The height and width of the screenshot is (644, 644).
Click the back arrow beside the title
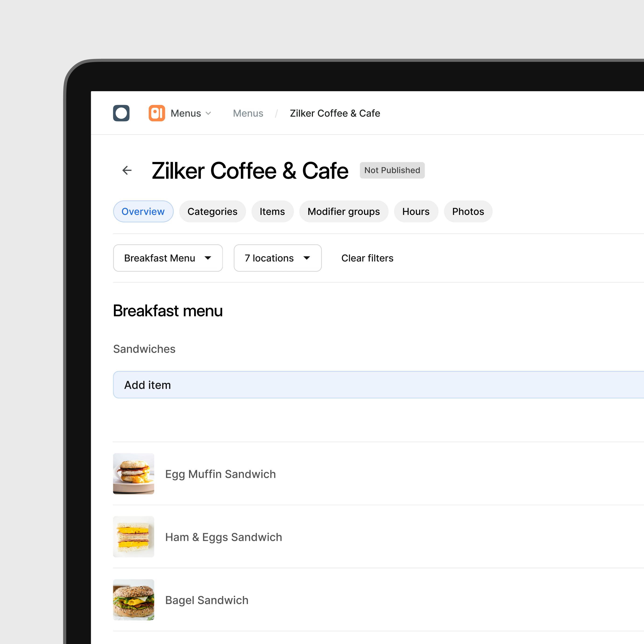click(127, 170)
